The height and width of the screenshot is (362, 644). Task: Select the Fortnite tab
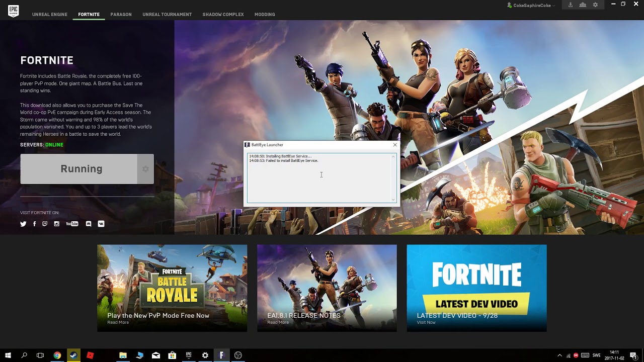click(89, 15)
